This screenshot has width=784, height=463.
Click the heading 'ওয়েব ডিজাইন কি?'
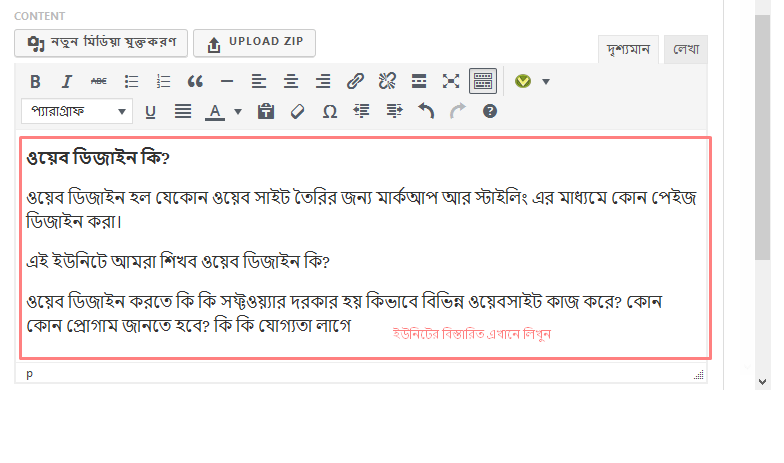(x=98, y=158)
